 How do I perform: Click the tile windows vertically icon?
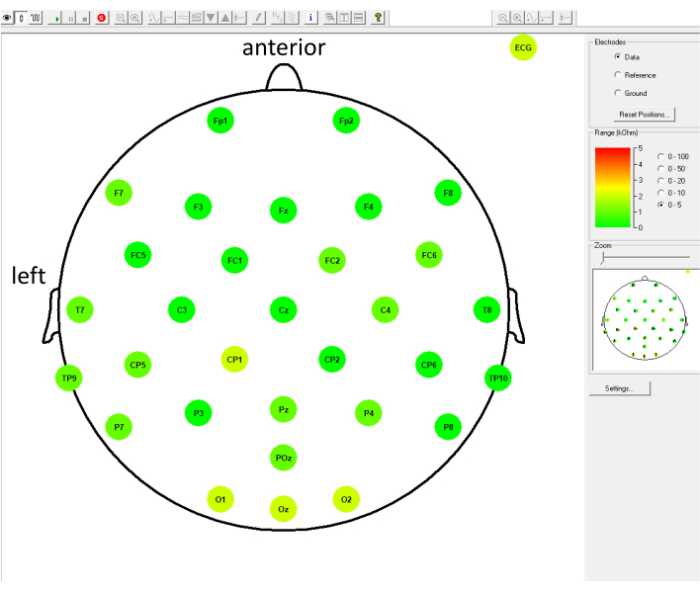click(x=344, y=18)
